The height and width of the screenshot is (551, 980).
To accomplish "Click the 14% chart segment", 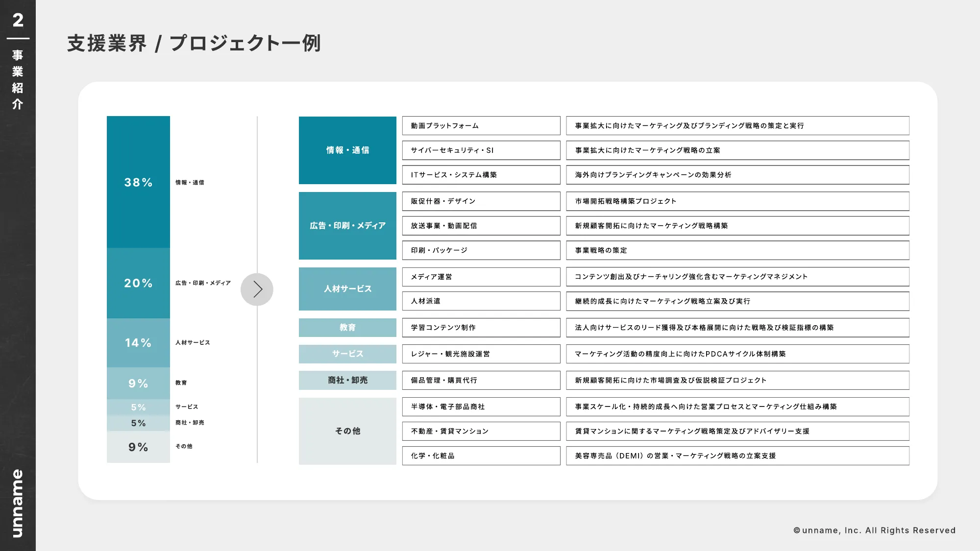I will (x=138, y=343).
